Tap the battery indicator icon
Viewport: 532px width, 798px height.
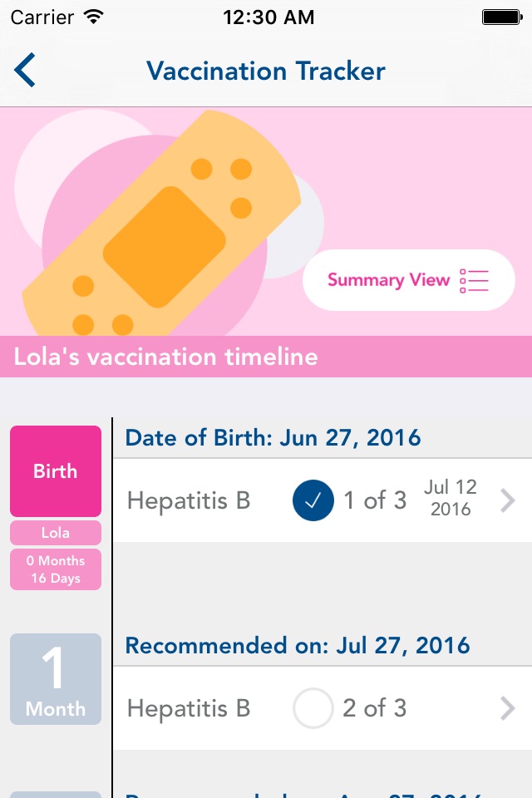tap(502, 17)
